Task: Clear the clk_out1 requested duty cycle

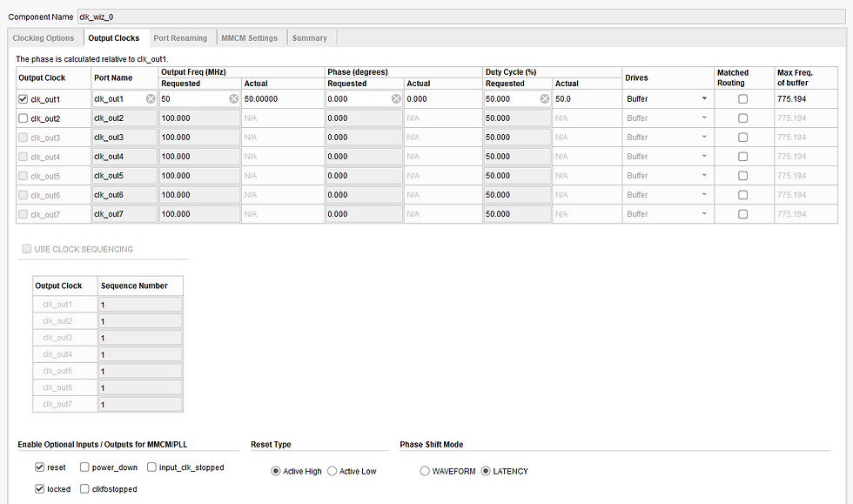Action: tap(545, 99)
